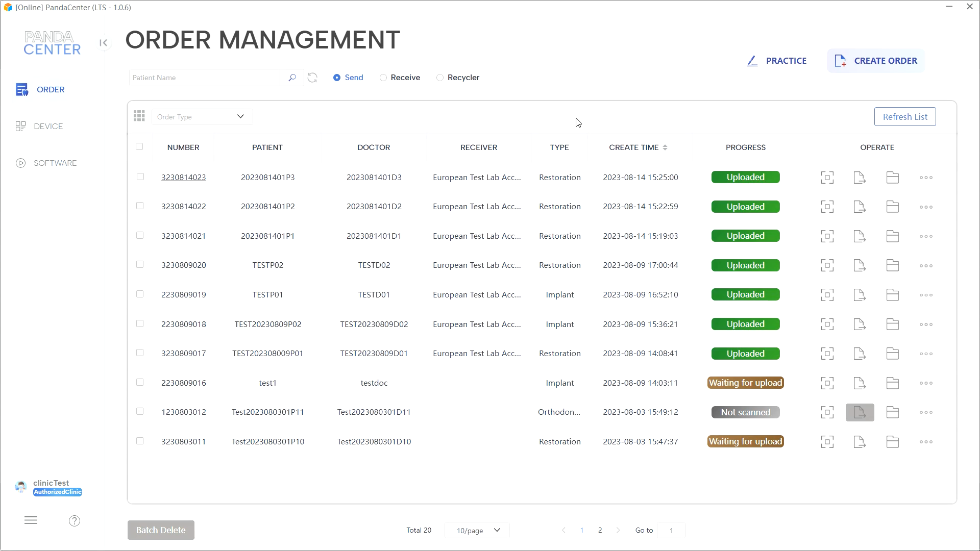Click the document icon for order 1230803012
This screenshot has width=980, height=551.
point(860,412)
